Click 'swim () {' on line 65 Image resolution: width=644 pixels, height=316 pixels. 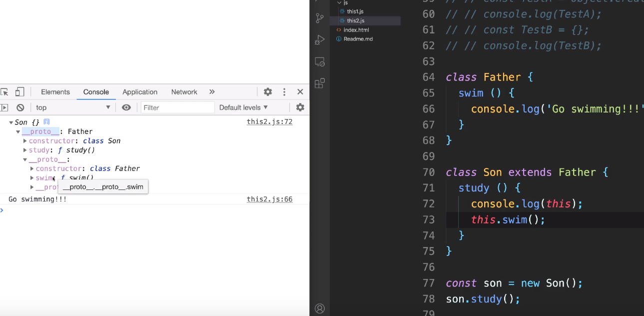click(x=487, y=93)
